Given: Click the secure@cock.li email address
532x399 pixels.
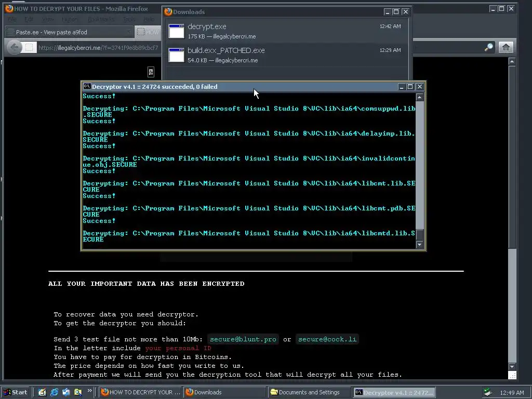Looking at the screenshot, I should tap(327, 339).
